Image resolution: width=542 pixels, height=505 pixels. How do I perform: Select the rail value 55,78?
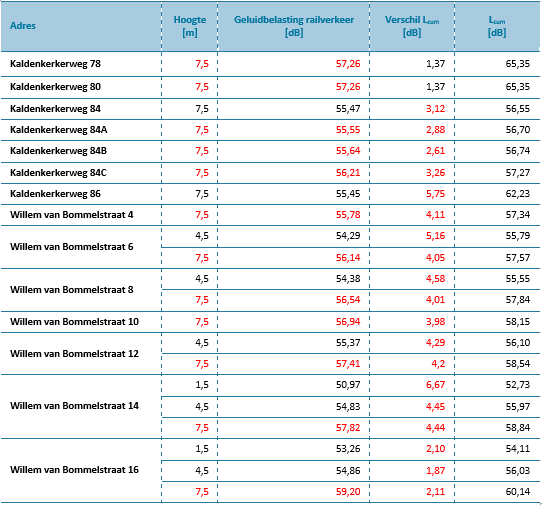[348, 215]
